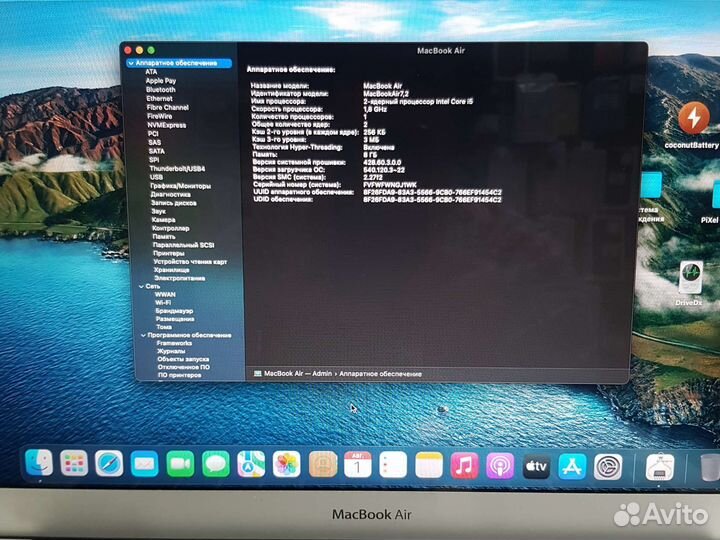Click the serial number value FVFWFWNGJ1WK
The image size is (720, 540).
coord(390,185)
